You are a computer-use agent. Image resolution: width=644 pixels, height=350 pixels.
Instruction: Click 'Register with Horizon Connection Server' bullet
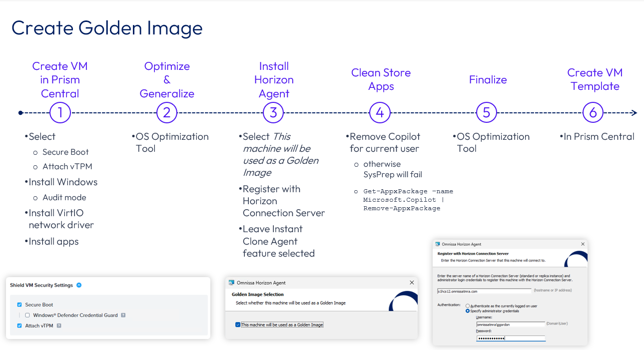point(283,201)
